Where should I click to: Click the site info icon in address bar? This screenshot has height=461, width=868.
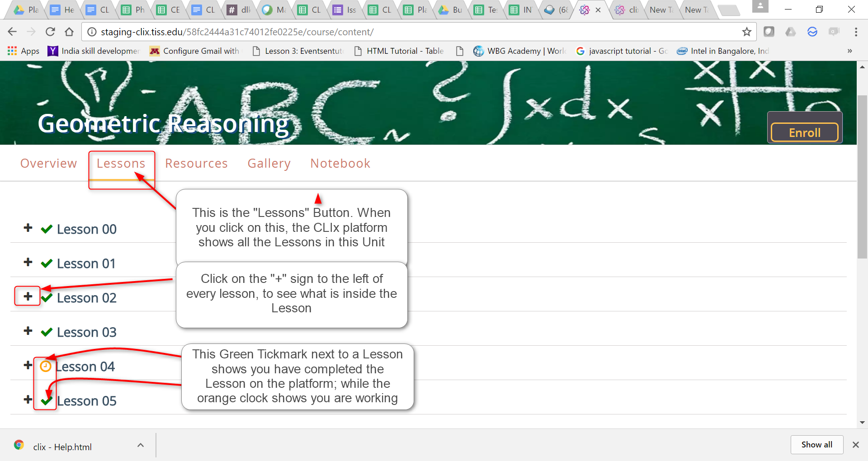point(92,32)
